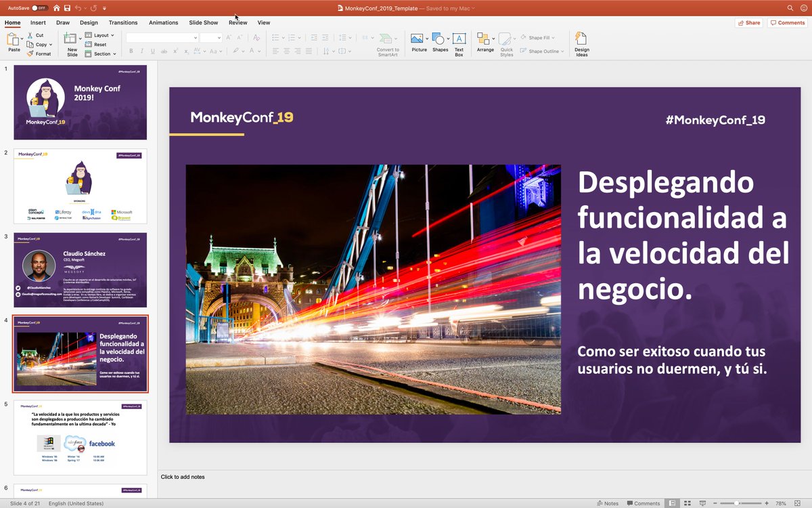This screenshot has height=508, width=812.
Task: Click the Search magnifier in the title bar
Action: pyautogui.click(x=790, y=8)
